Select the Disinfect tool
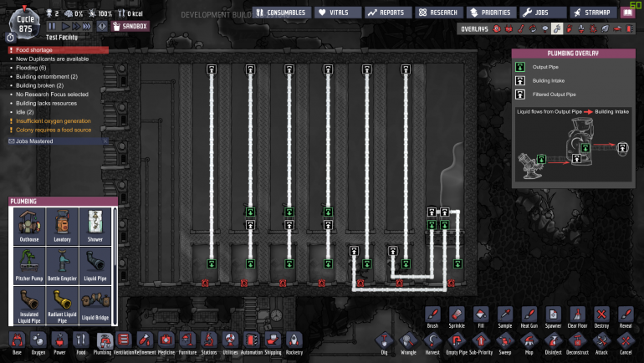The height and width of the screenshot is (363, 644). tap(553, 343)
